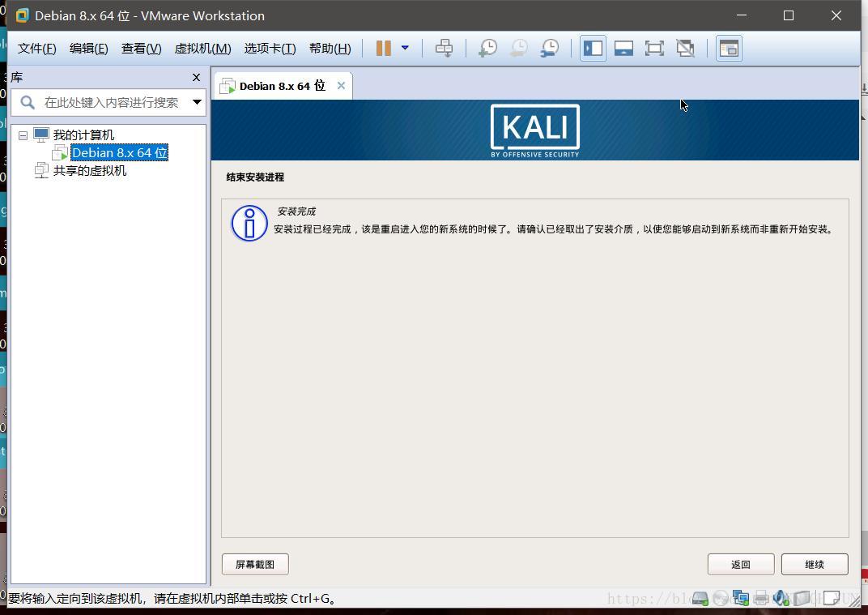Take a snapshot of this virtual machine
The height and width of the screenshot is (615, 868).
pos(487,48)
